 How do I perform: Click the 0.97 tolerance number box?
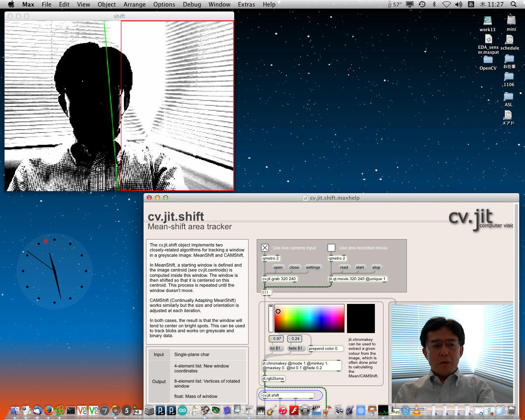pyautogui.click(x=276, y=339)
